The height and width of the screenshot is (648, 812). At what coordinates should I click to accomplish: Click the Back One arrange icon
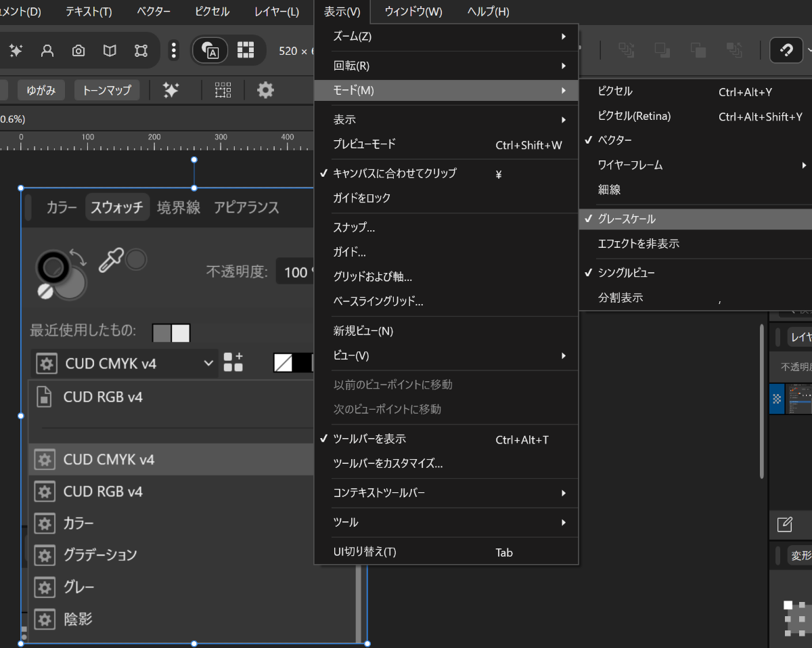662,50
